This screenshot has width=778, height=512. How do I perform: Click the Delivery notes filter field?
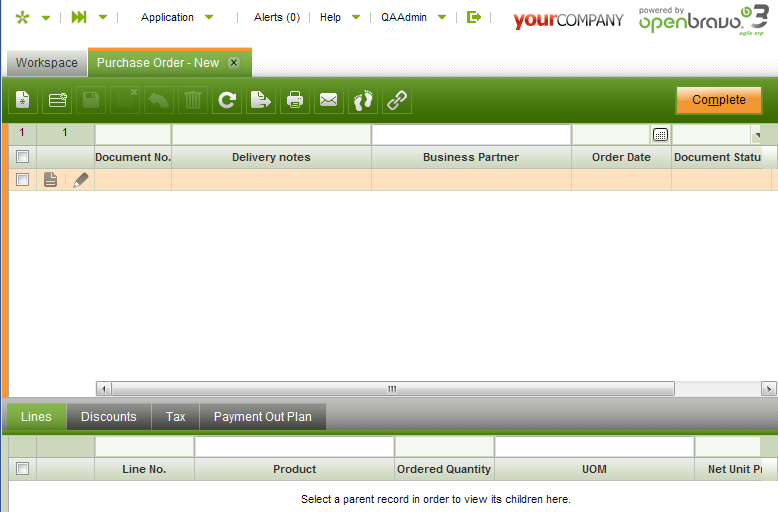click(x=271, y=134)
